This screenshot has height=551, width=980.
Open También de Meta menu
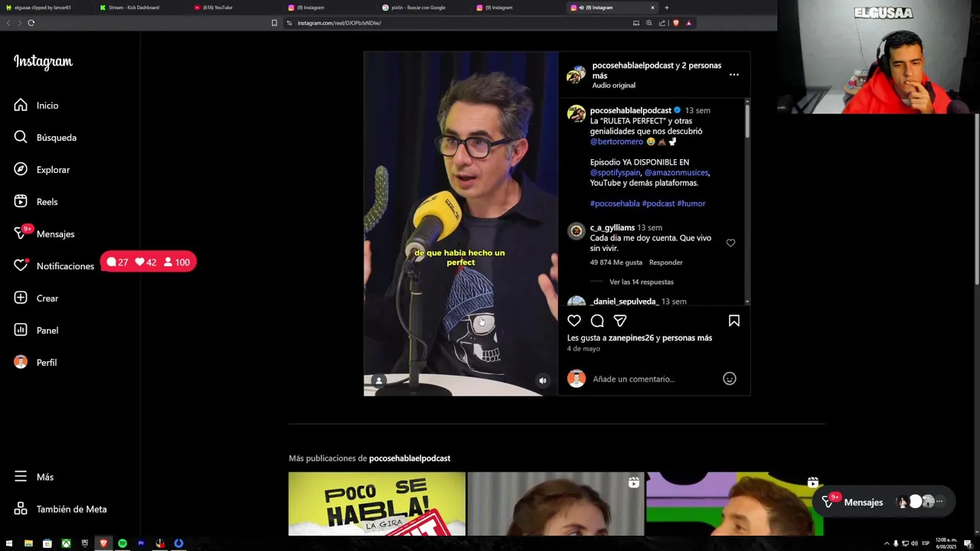pyautogui.click(x=61, y=509)
